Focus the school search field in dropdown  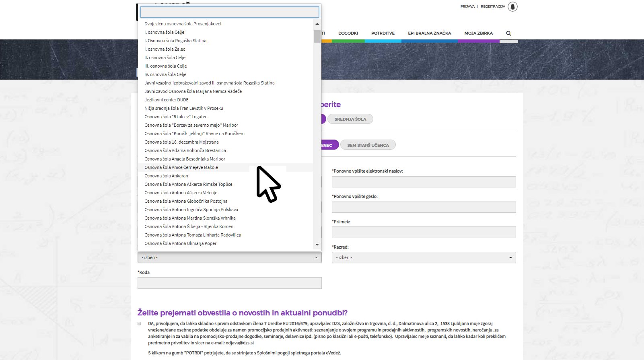(229, 12)
